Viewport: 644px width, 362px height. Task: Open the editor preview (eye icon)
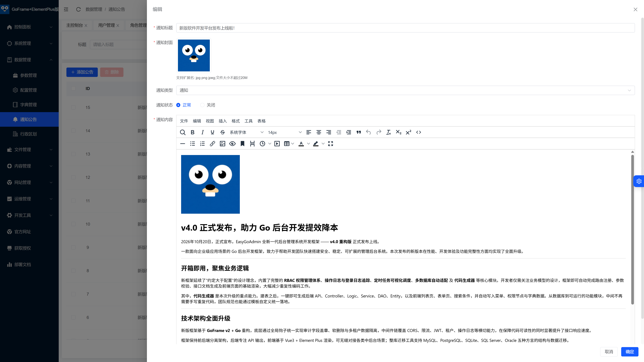(x=232, y=144)
